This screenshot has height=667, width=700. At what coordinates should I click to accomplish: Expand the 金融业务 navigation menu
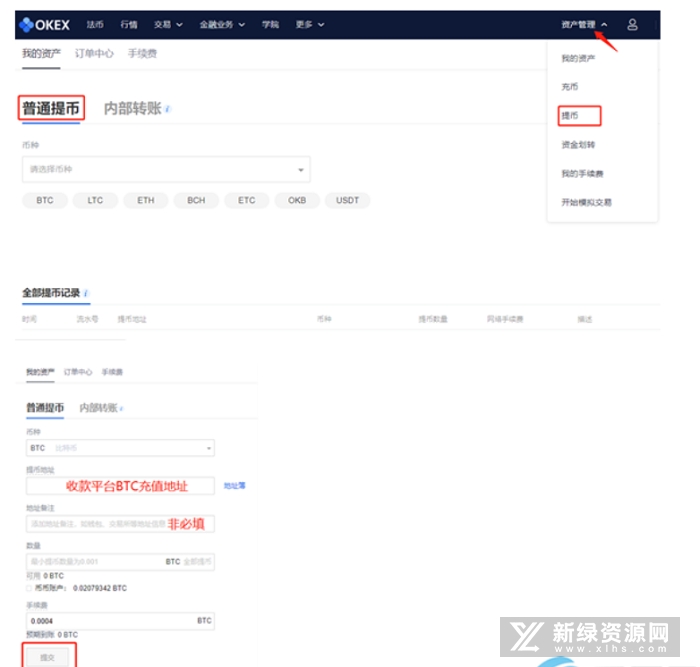(x=221, y=24)
